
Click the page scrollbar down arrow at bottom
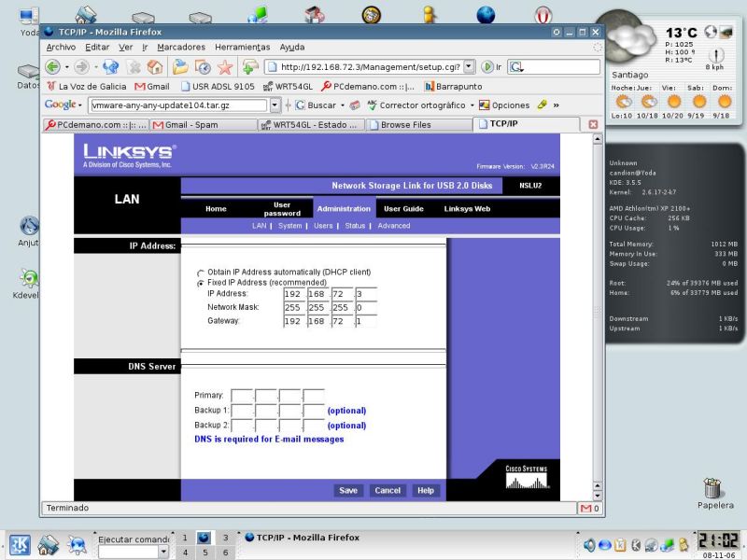[x=598, y=496]
